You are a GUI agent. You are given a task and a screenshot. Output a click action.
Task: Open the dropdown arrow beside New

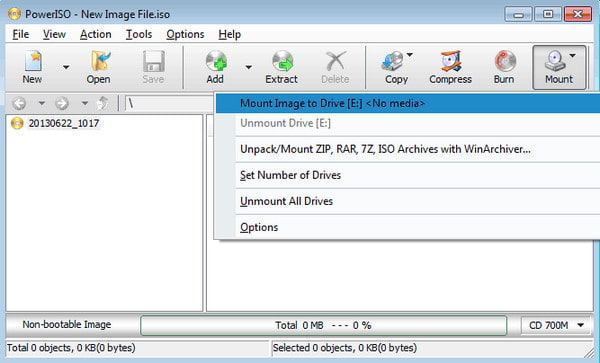coord(66,67)
